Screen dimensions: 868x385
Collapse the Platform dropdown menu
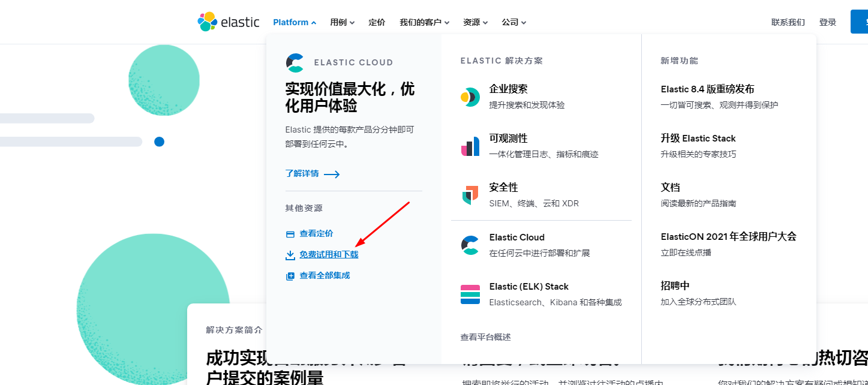[295, 22]
